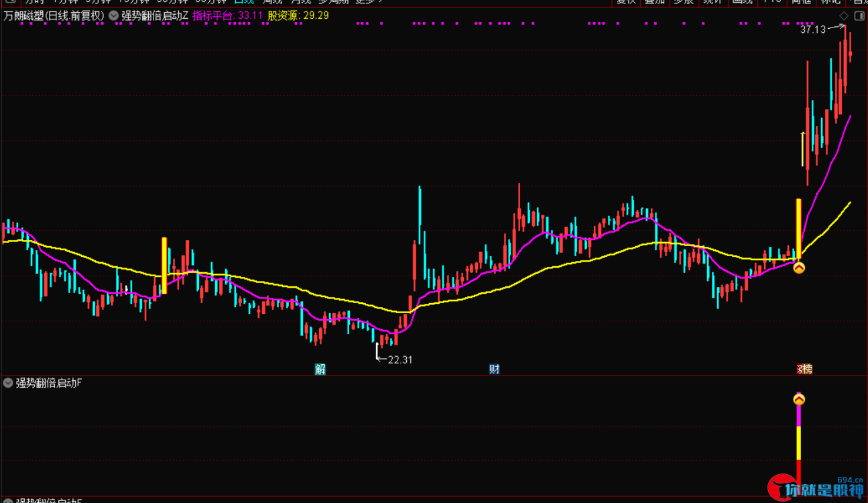Click the tall yellow signal bar near the 榜 marker
This screenshot has height=503, width=868.
tap(799, 229)
